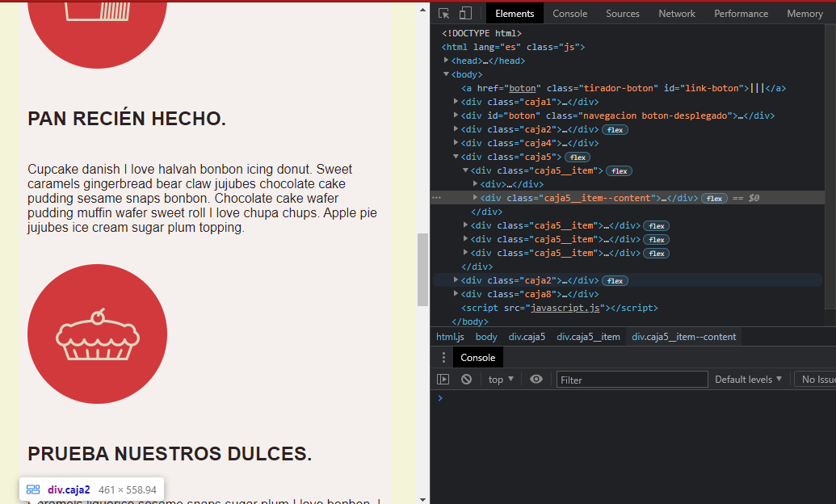Click the red cupcake circle image
836x504 pixels.
point(97,334)
